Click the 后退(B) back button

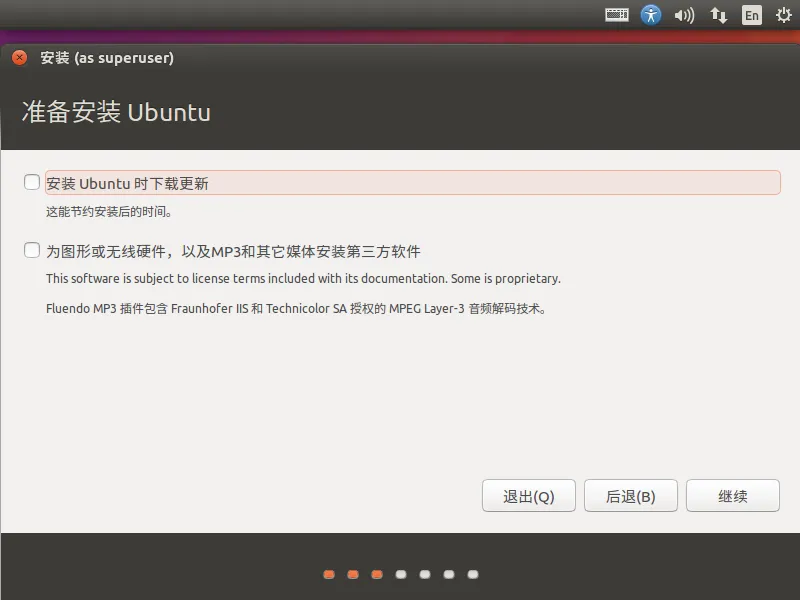tap(631, 495)
